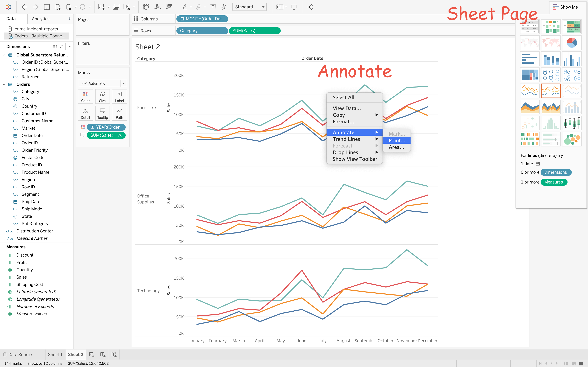Image resolution: width=588 pixels, height=367 pixels.
Task: Click the Presentation Mode icon
Action: pyautogui.click(x=294, y=7)
